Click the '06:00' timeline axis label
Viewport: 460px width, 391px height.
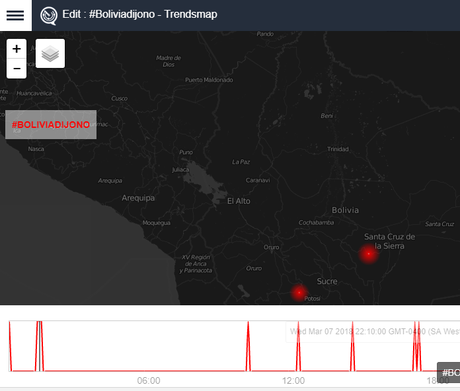coord(149,380)
